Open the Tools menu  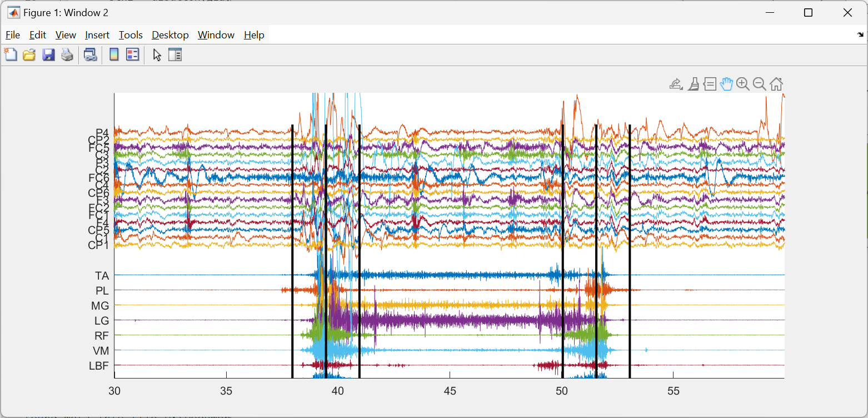point(131,35)
